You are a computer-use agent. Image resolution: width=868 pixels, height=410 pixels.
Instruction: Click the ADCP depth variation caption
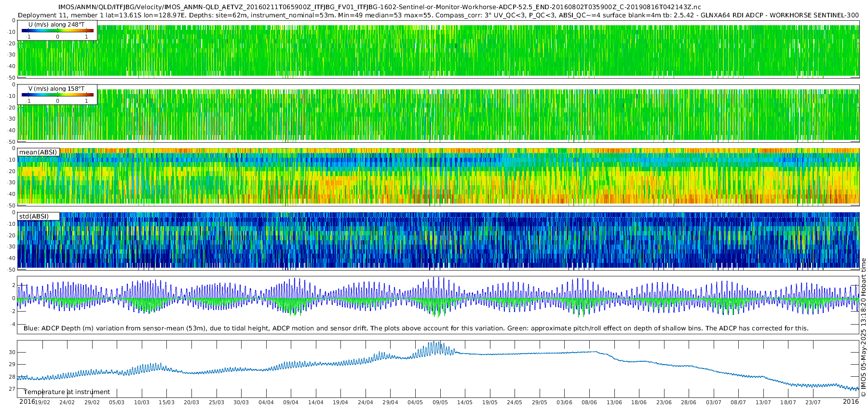pos(416,328)
